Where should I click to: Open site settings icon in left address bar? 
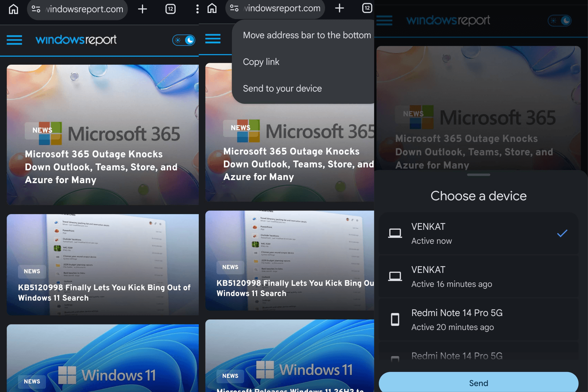[x=36, y=9]
